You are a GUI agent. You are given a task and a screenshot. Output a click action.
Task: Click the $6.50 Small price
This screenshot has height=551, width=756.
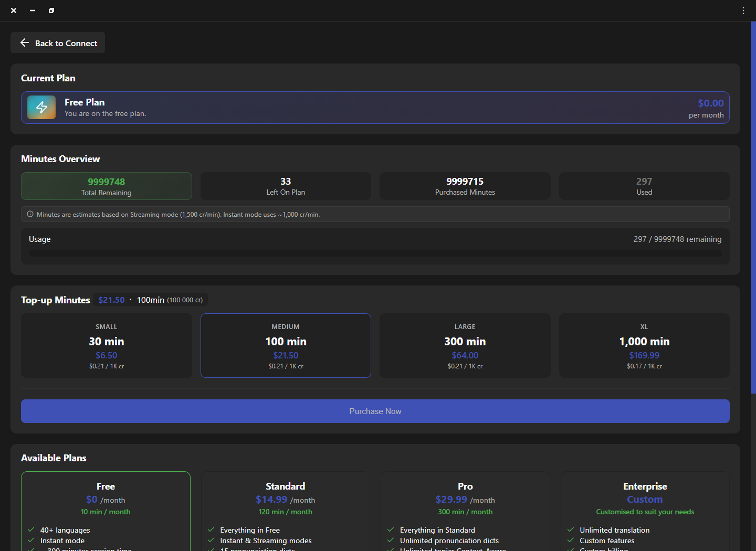pyautogui.click(x=107, y=355)
